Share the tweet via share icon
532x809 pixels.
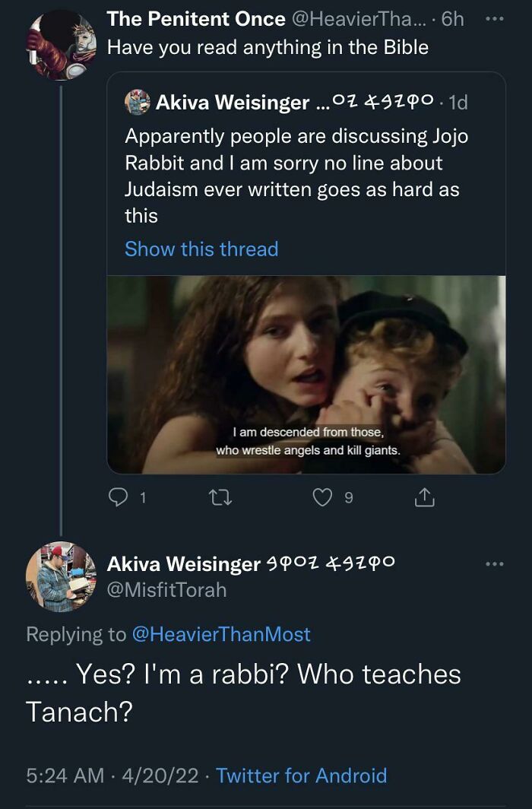click(x=423, y=498)
